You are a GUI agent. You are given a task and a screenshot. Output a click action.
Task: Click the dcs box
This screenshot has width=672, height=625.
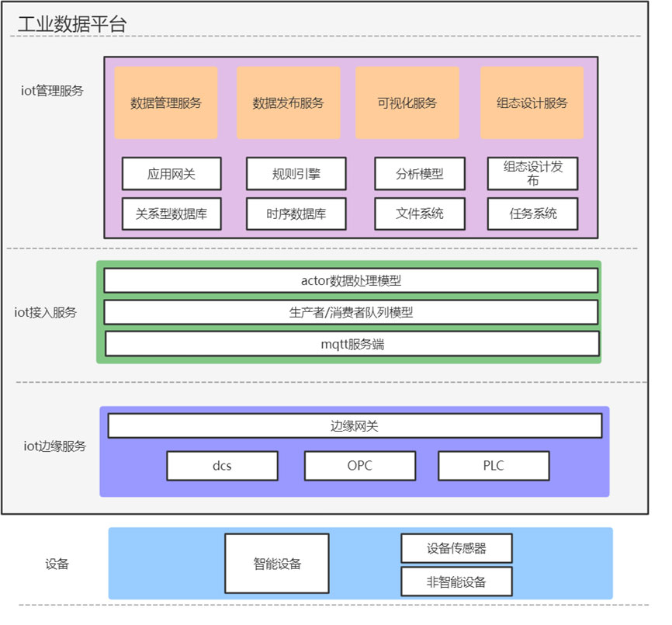coord(222,466)
